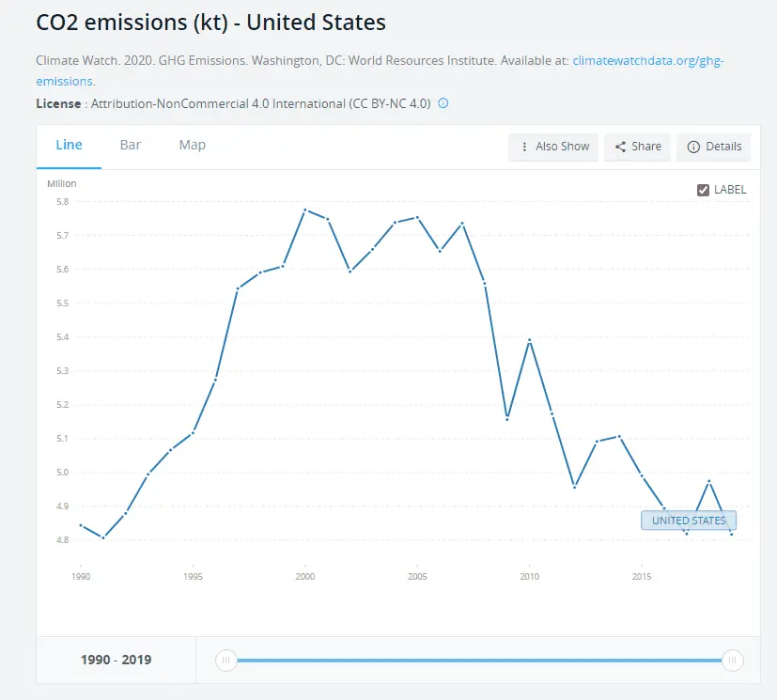777x700 pixels.
Task: Click the year 2000 peak data point
Action: 305,210
